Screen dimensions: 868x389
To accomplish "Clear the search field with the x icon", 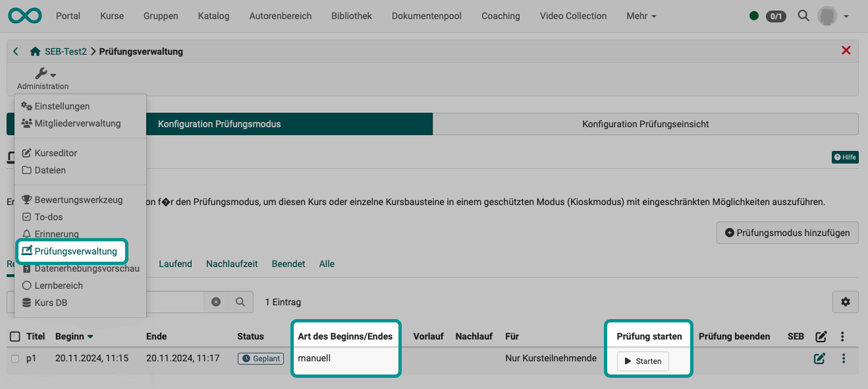I will point(216,301).
